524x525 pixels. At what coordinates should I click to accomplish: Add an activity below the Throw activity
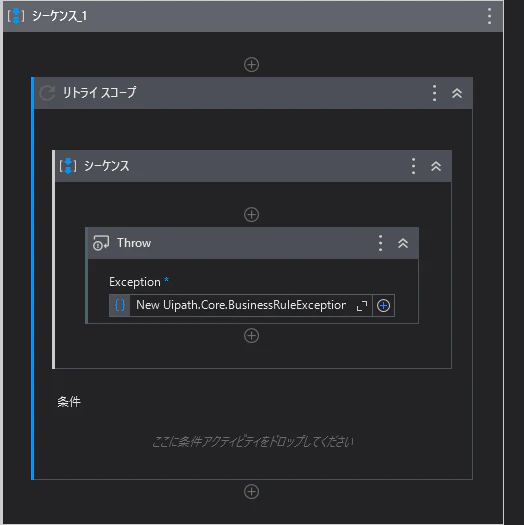click(x=251, y=336)
